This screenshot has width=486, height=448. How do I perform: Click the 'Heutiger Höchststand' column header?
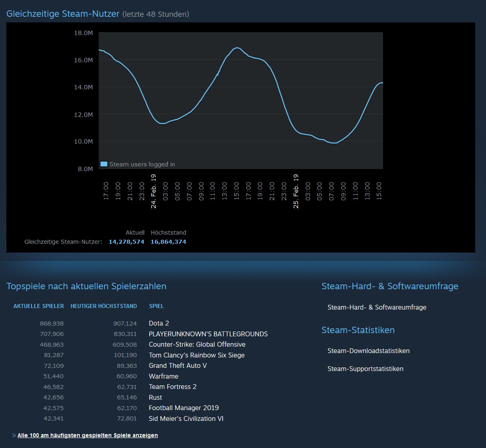coord(104,306)
